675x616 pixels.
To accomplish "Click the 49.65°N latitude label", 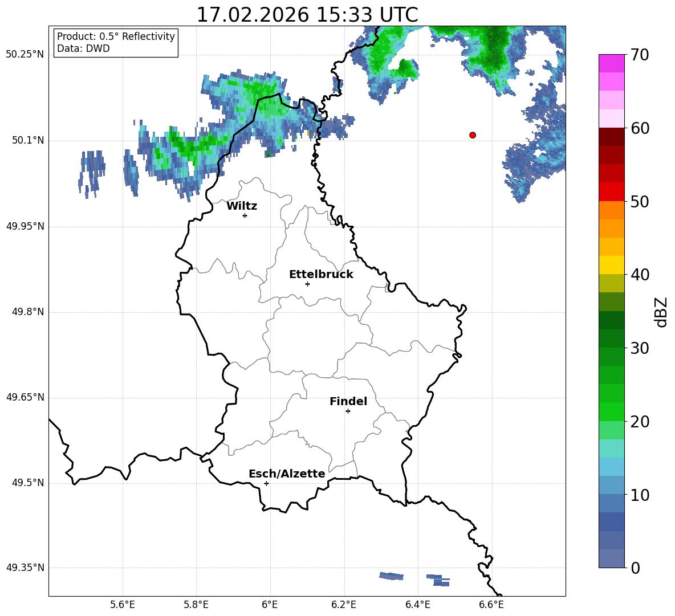I will [25, 397].
